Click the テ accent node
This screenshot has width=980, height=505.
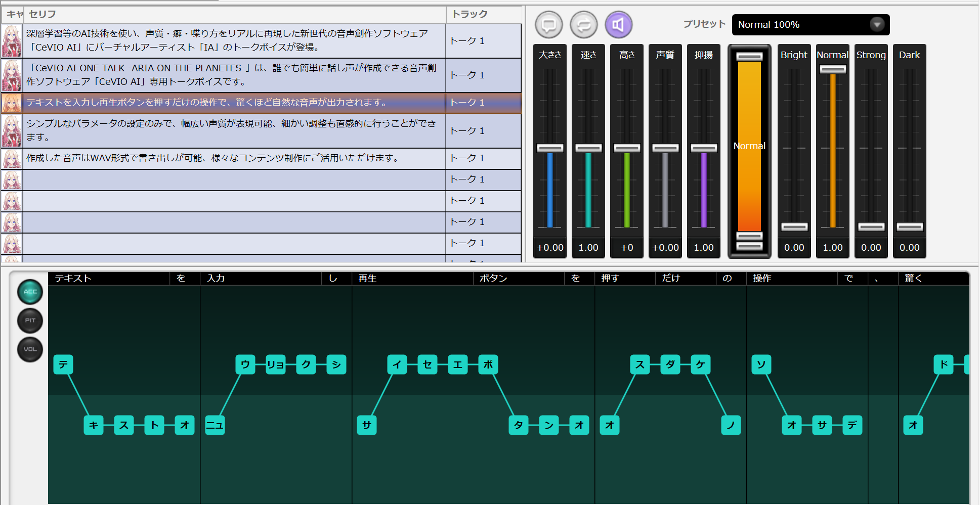[x=63, y=364]
